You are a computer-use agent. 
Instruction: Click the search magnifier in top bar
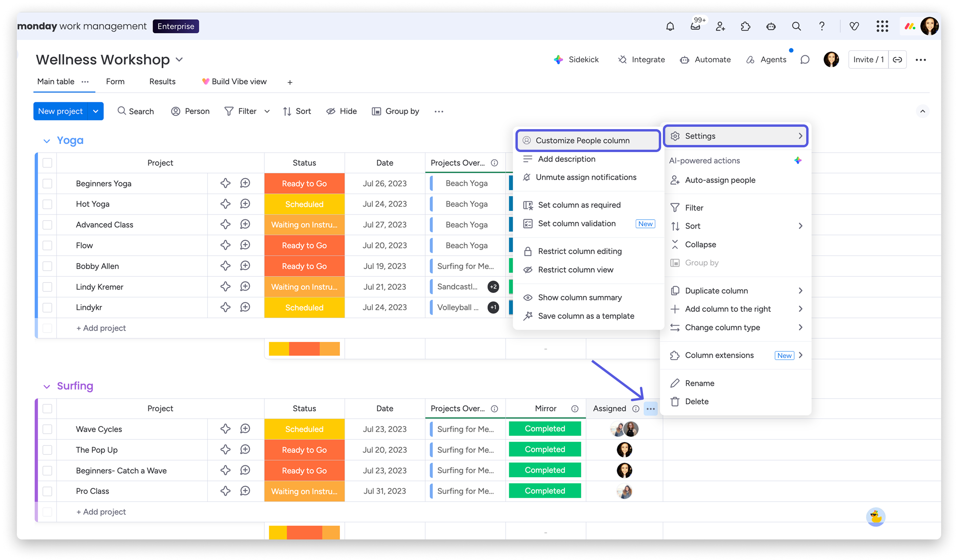click(796, 26)
